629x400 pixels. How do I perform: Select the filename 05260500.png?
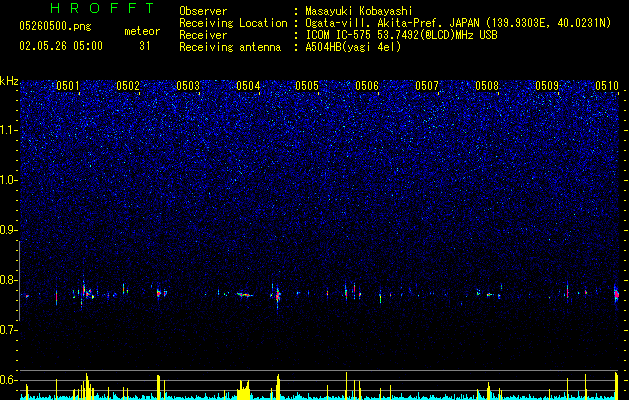point(55,26)
